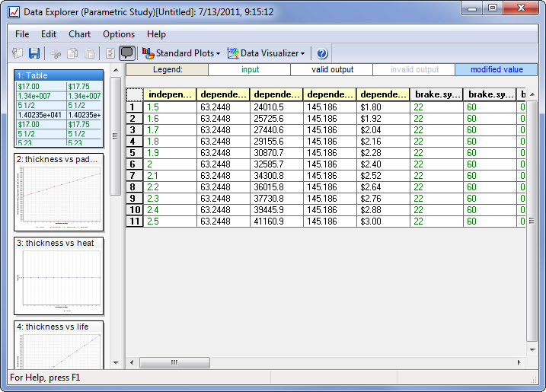Click the first independent column header

pos(170,94)
